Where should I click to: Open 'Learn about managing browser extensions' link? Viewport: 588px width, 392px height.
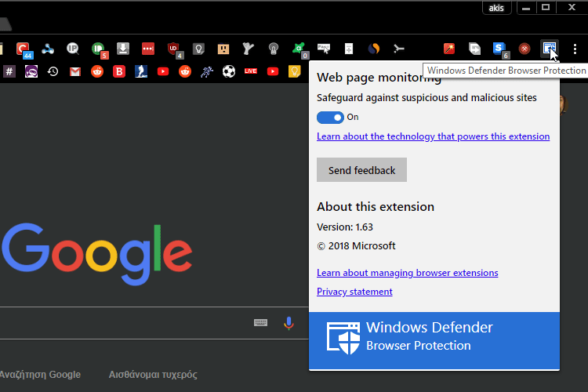[407, 273]
